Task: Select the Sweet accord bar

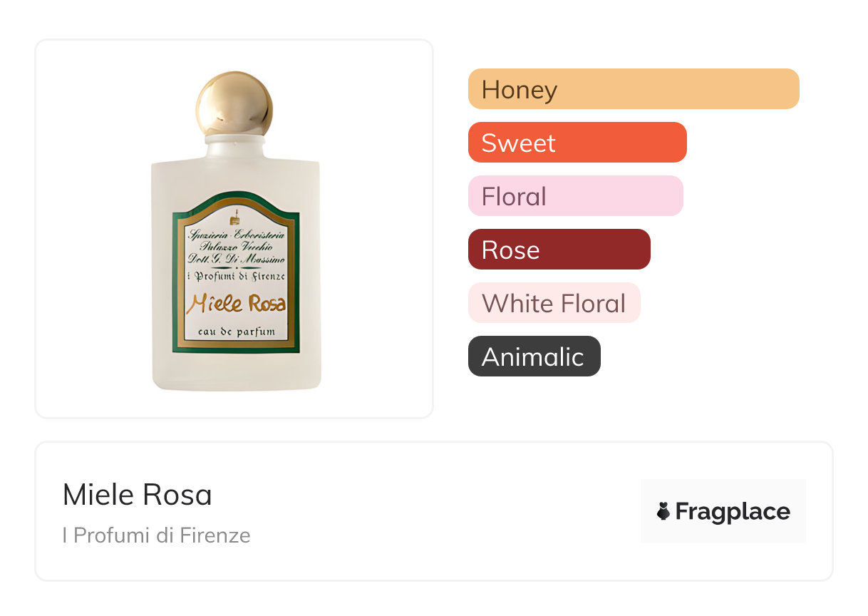Action: 577,143
